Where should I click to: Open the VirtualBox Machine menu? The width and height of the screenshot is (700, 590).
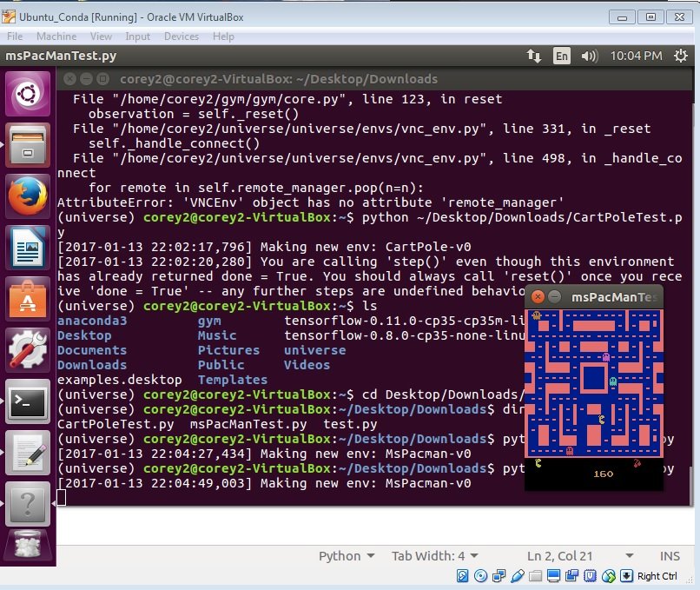tap(56, 36)
